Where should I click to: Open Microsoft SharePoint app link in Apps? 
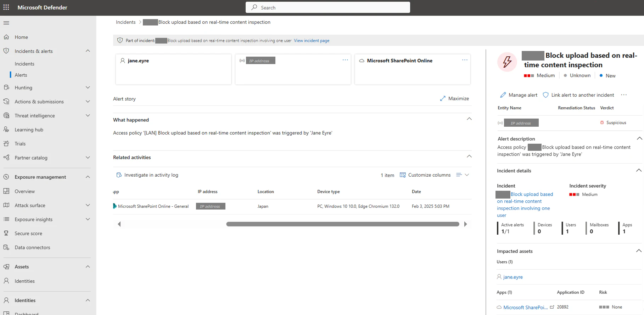pyautogui.click(x=525, y=307)
